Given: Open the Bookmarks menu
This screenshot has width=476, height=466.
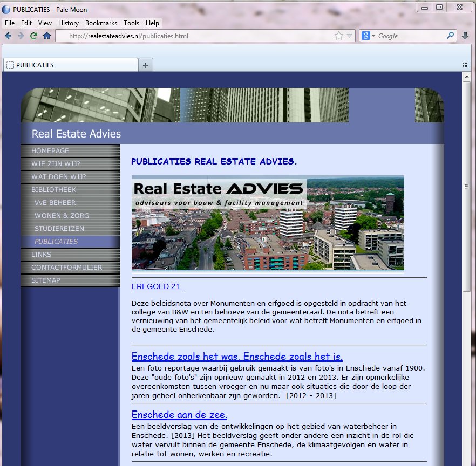Looking at the screenshot, I should pyautogui.click(x=100, y=23).
